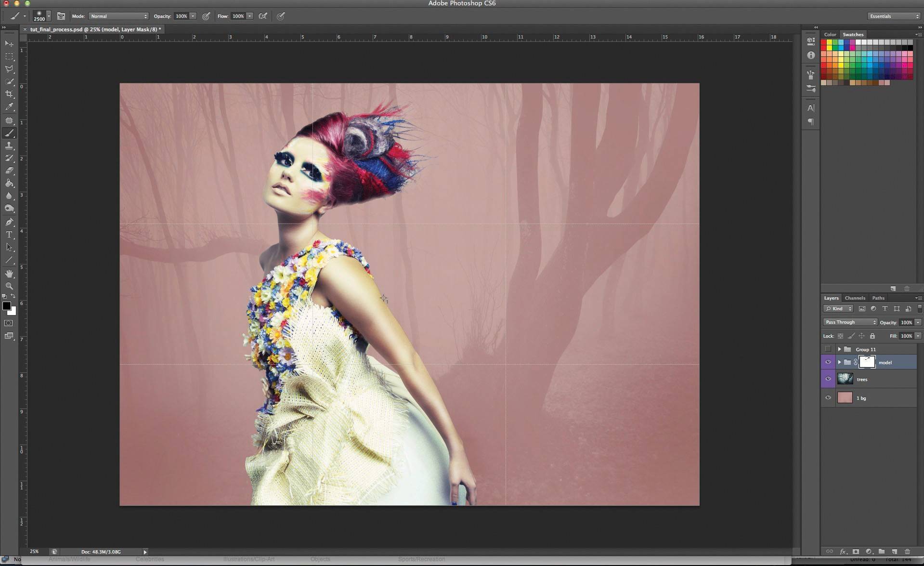Click the trees layer thumbnail
The height and width of the screenshot is (566, 924).
(x=845, y=379)
